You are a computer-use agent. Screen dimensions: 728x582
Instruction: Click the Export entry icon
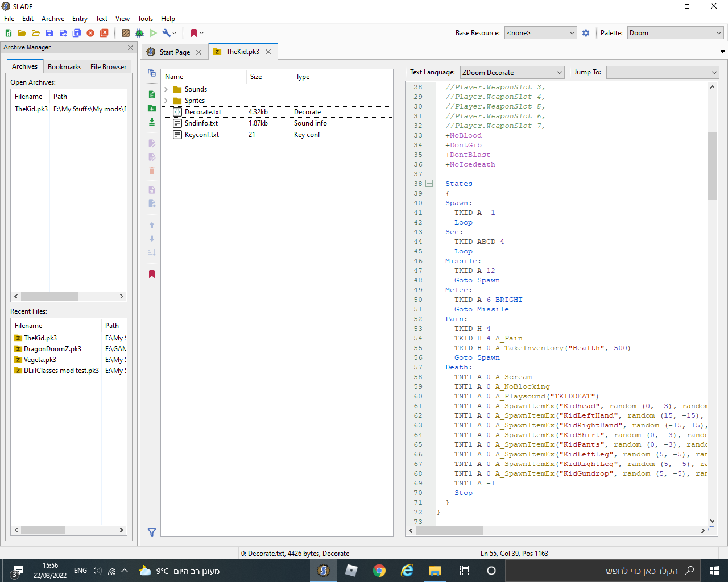[152, 203]
